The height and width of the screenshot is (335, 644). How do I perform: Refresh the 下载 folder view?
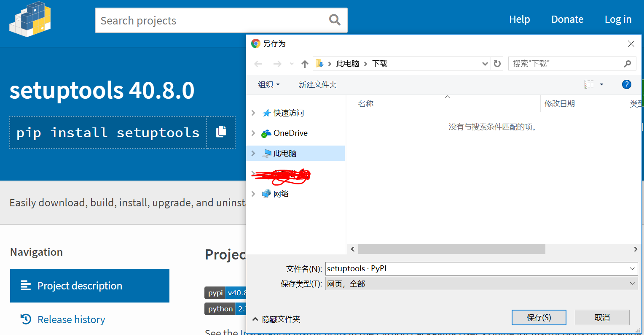point(497,63)
